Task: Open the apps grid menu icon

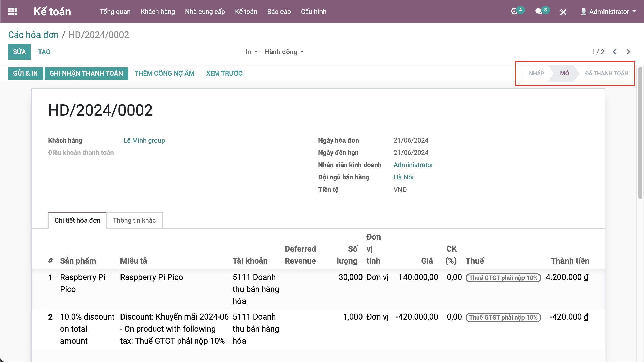Action: (x=13, y=12)
